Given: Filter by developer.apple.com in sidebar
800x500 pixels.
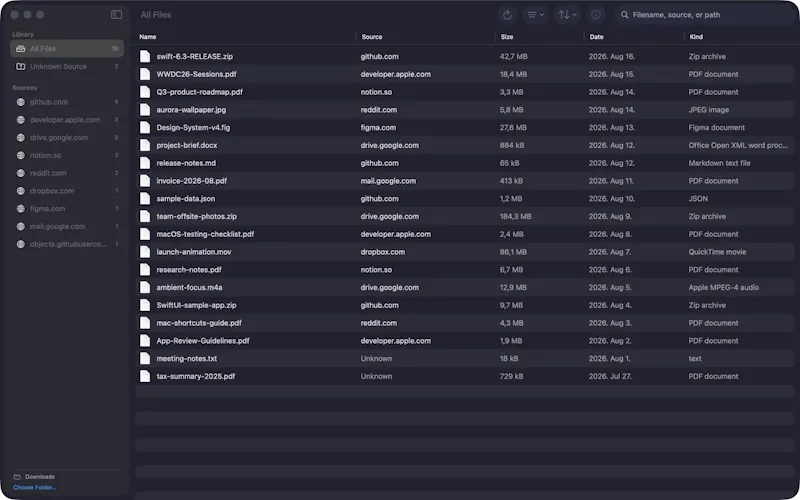Looking at the screenshot, I should coord(67,120).
